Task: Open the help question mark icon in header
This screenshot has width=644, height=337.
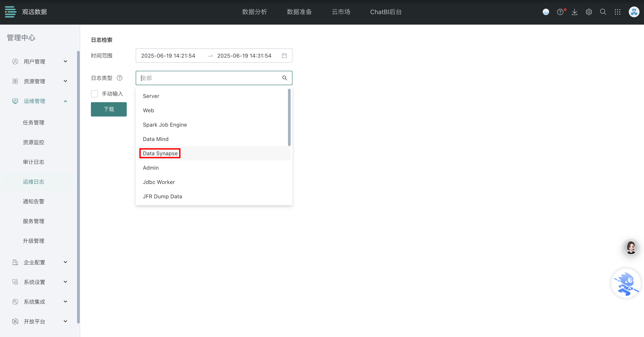Action: [560, 12]
